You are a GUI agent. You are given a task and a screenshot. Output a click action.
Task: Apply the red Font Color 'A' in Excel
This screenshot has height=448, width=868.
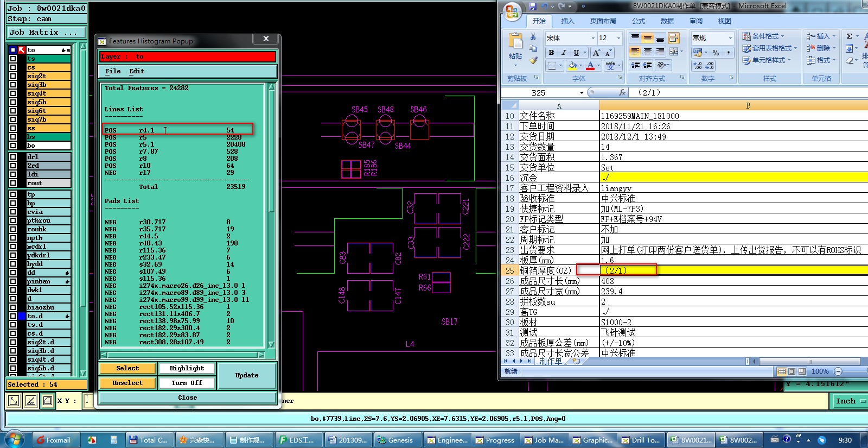590,66
